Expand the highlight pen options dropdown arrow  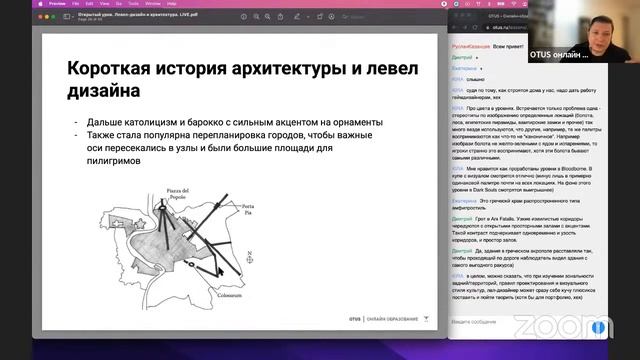point(308,17)
